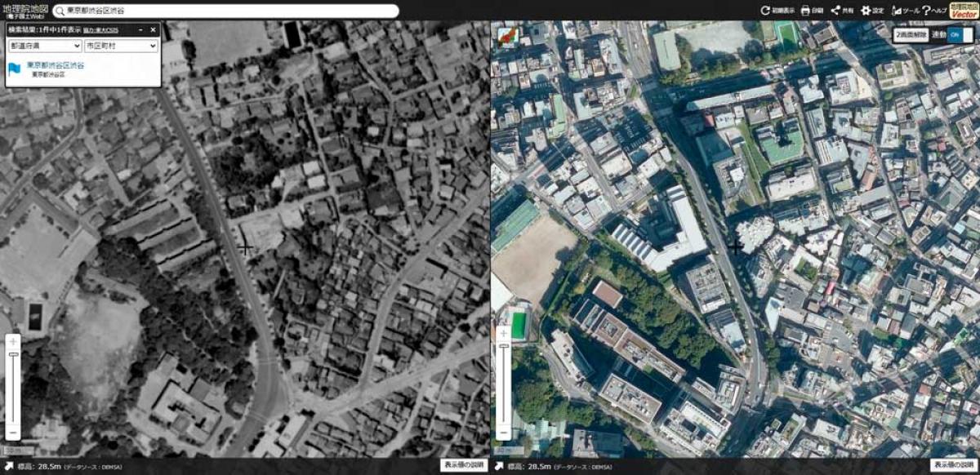Click 表示値の説明 on the left map
The width and height of the screenshot is (980, 475).
pos(464,465)
